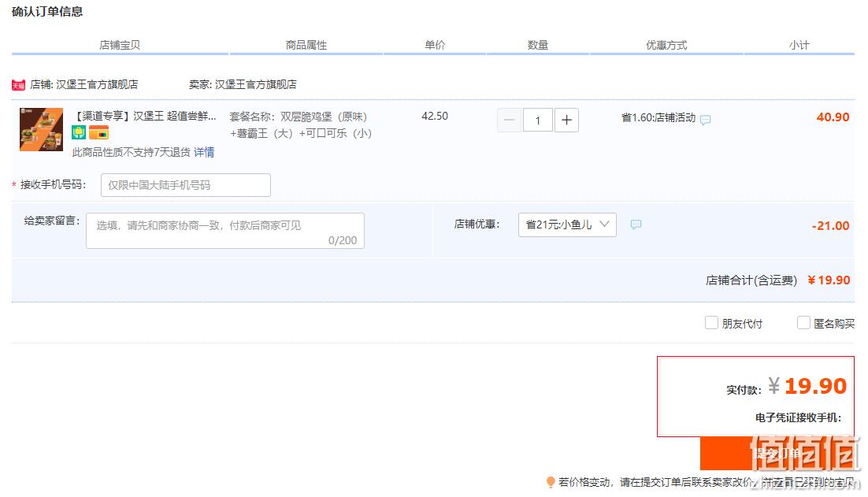Click the 电子凭证接收手机 label
The image size is (868, 497).
pyautogui.click(x=798, y=418)
